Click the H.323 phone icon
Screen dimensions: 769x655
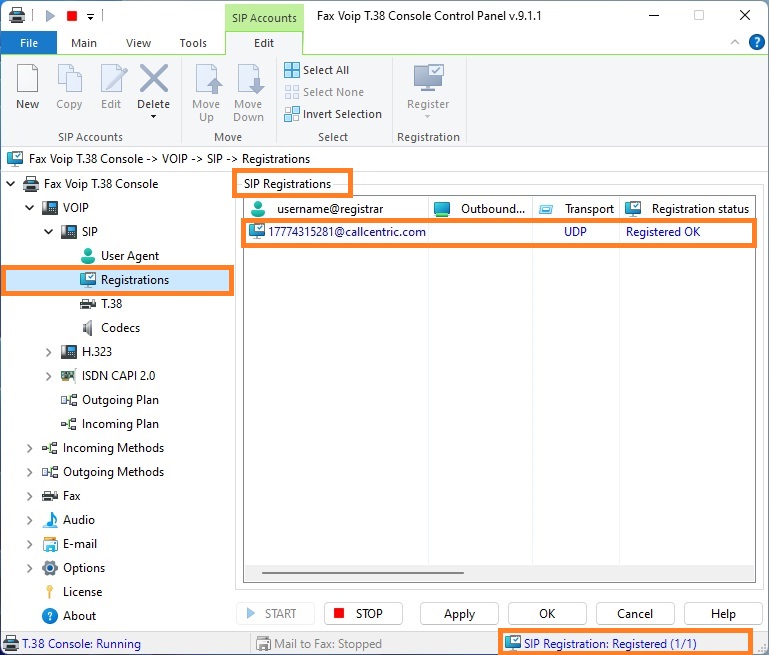point(69,352)
